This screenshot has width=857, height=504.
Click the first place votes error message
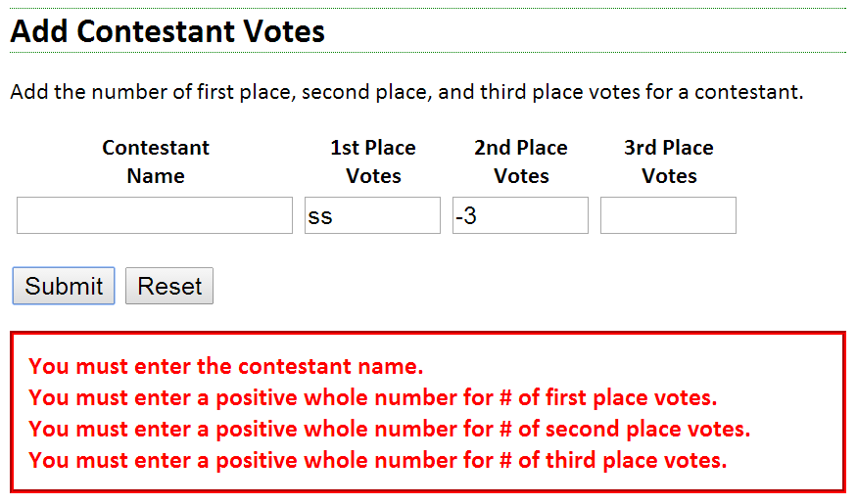click(x=372, y=397)
